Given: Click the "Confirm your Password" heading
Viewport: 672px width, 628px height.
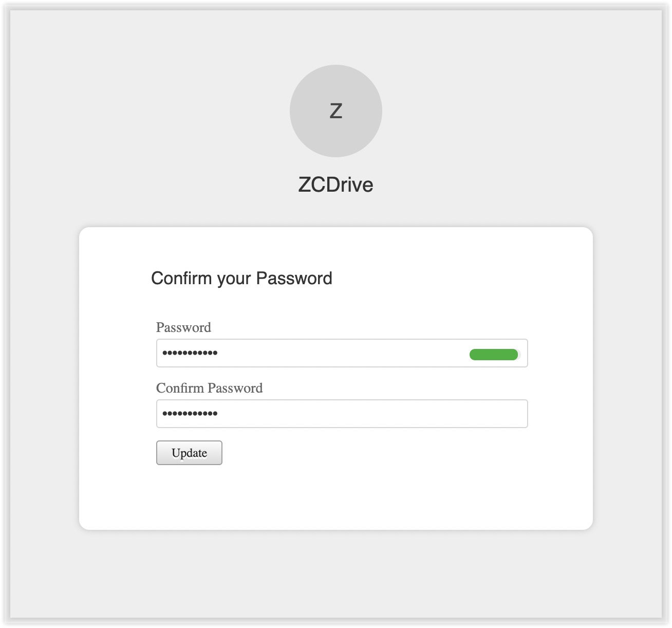Looking at the screenshot, I should coord(241,278).
